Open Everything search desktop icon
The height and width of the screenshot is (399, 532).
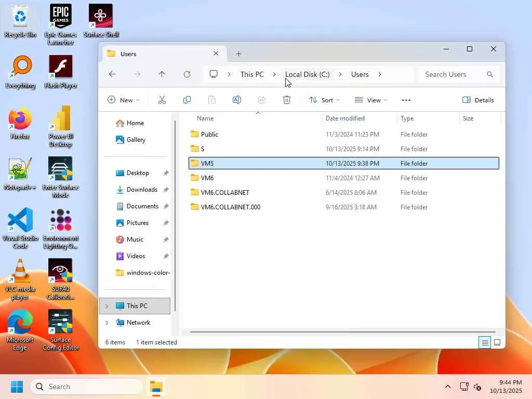tap(20, 72)
